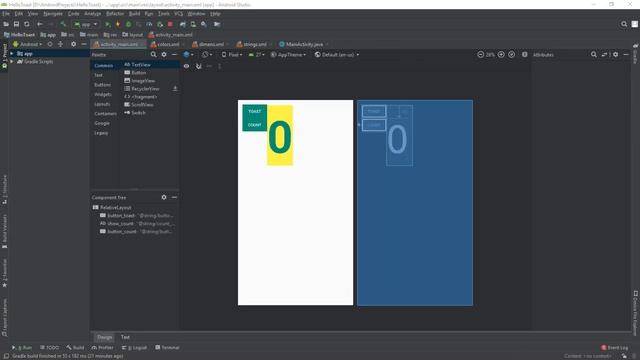Screen dimensions: 640x360
Task: Open the Refactor menu
Action: (115, 14)
